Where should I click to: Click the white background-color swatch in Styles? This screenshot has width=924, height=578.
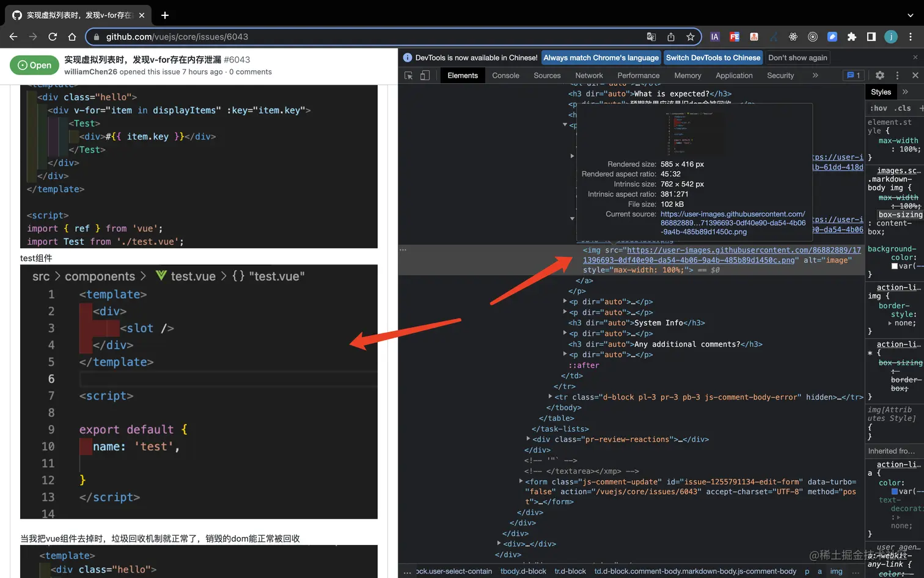pos(895,266)
